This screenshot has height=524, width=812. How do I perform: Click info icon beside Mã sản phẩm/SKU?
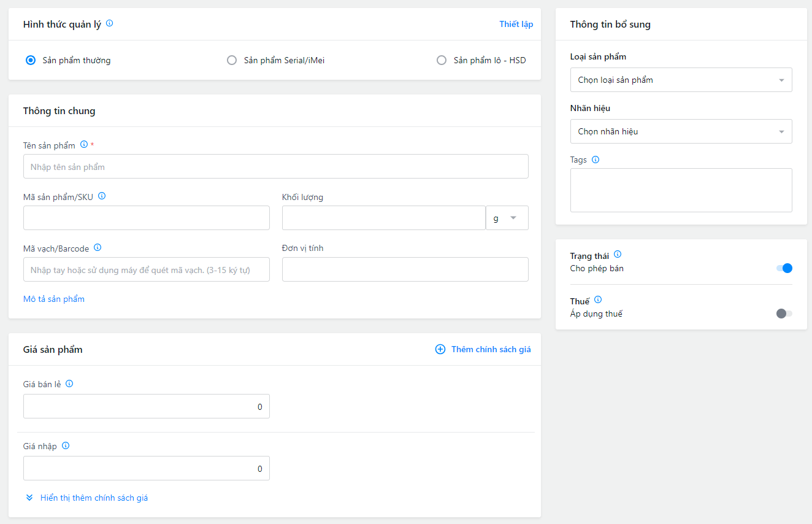[102, 196]
